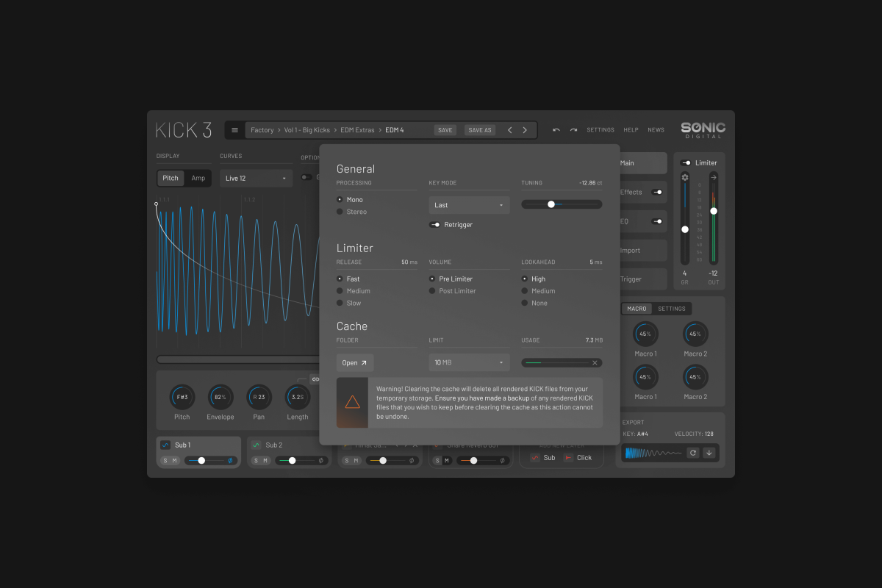Image resolution: width=882 pixels, height=588 pixels.
Task: Click the export download arrow icon
Action: tap(709, 453)
